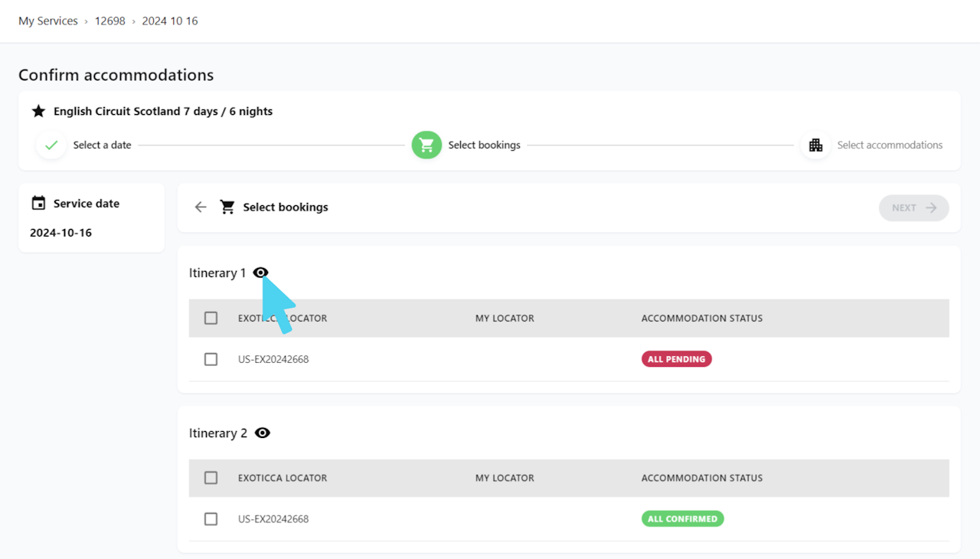This screenshot has width=980, height=559.
Task: Check the US-EX20242668 booking in Itinerary 2
Action: pos(211,519)
